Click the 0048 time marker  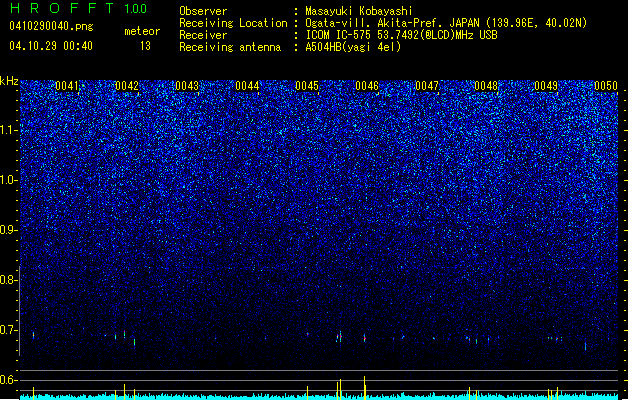pos(486,86)
